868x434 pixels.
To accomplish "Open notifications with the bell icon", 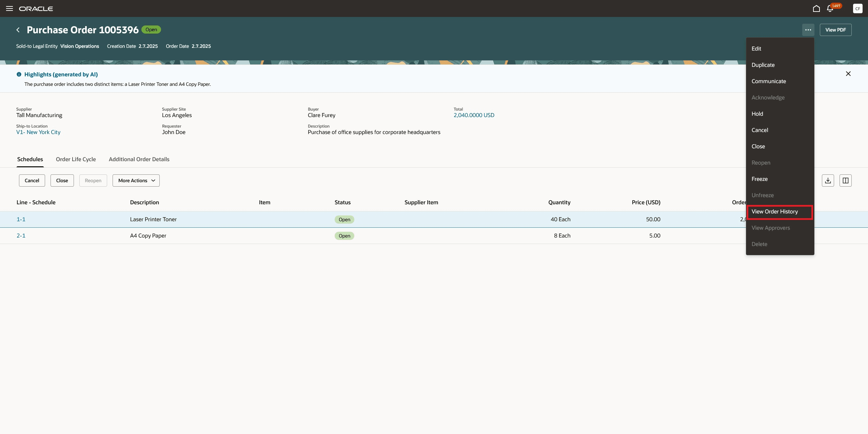I will click(x=830, y=8).
